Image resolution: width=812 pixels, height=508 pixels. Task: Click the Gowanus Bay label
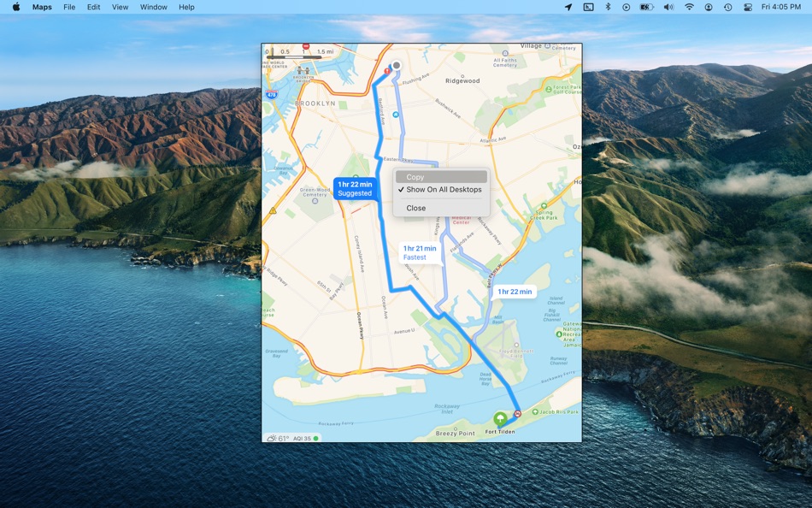click(284, 170)
